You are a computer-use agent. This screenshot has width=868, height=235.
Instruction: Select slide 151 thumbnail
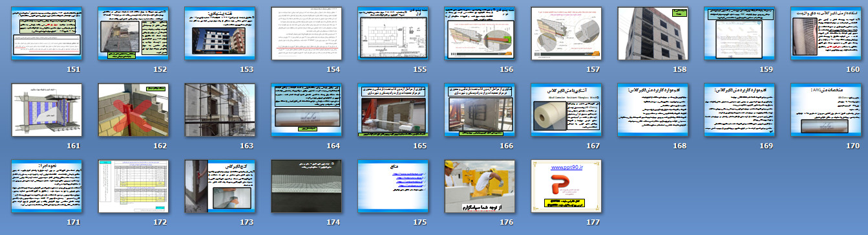pos(47,34)
